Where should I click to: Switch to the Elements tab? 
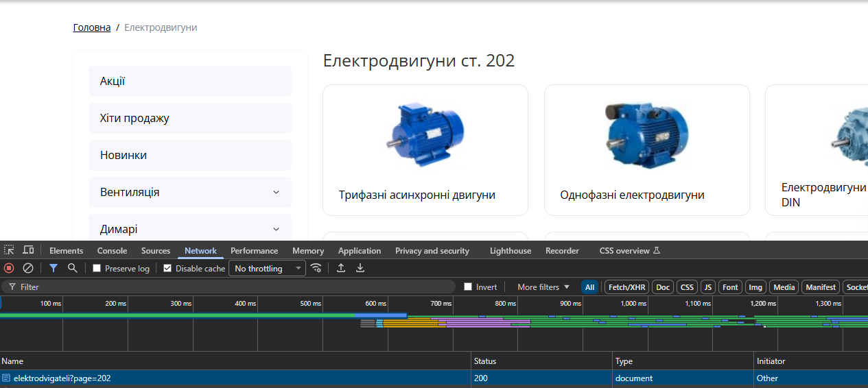click(x=66, y=251)
